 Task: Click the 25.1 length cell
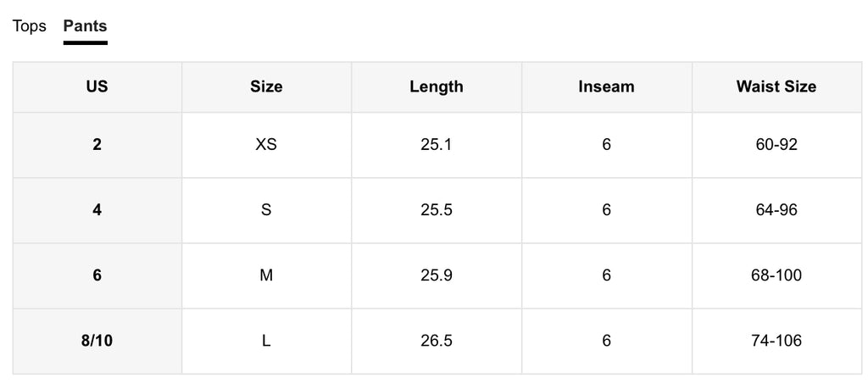click(436, 145)
